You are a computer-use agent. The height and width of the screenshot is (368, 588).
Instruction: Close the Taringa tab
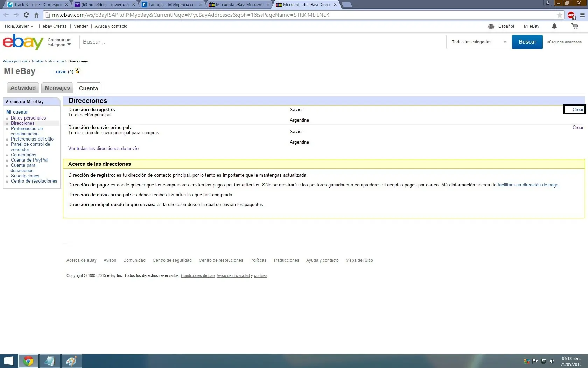coord(201,5)
